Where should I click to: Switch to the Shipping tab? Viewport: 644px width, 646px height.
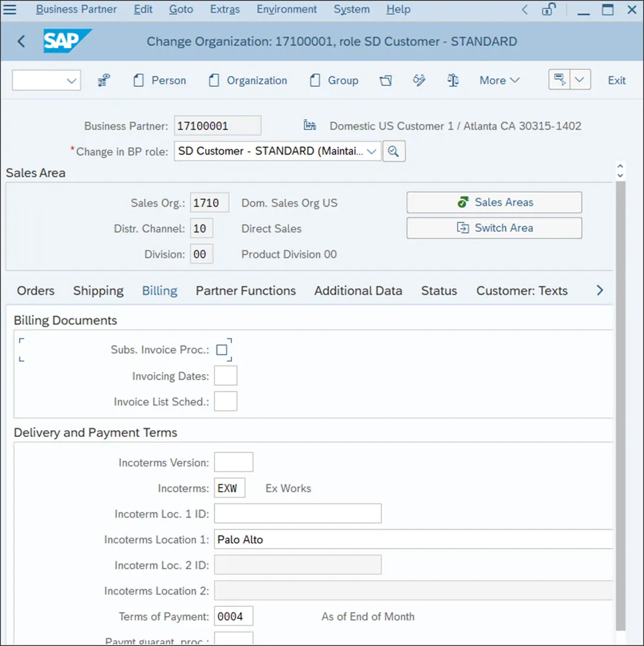pyautogui.click(x=98, y=290)
